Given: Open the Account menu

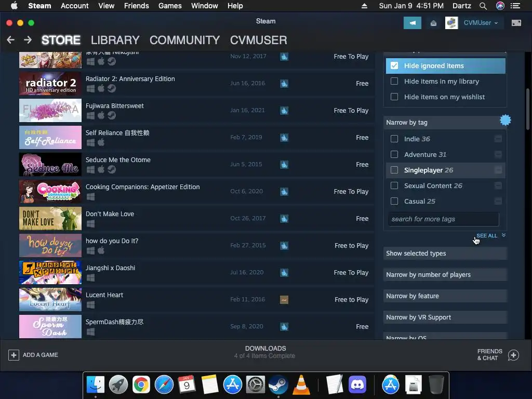Looking at the screenshot, I should [74, 6].
